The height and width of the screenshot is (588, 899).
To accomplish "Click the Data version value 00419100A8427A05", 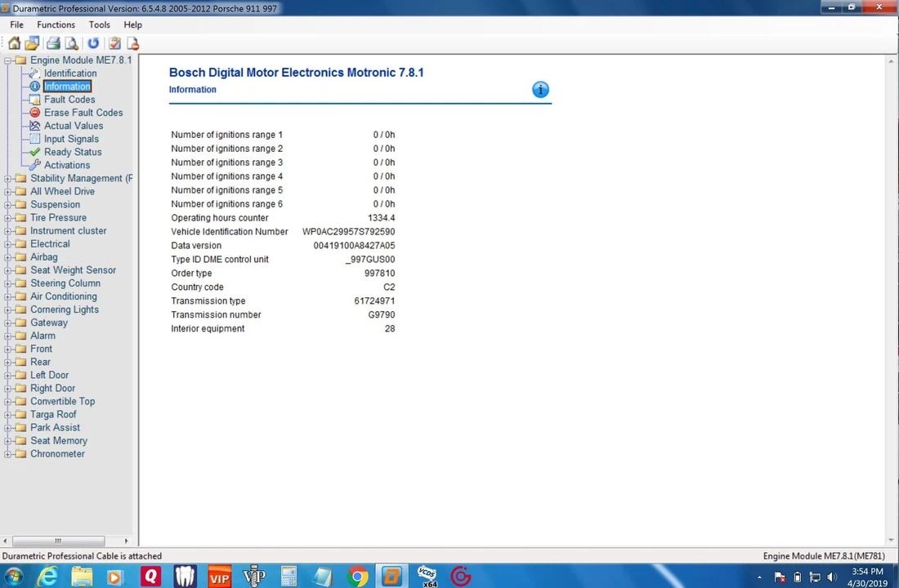I will click(354, 245).
